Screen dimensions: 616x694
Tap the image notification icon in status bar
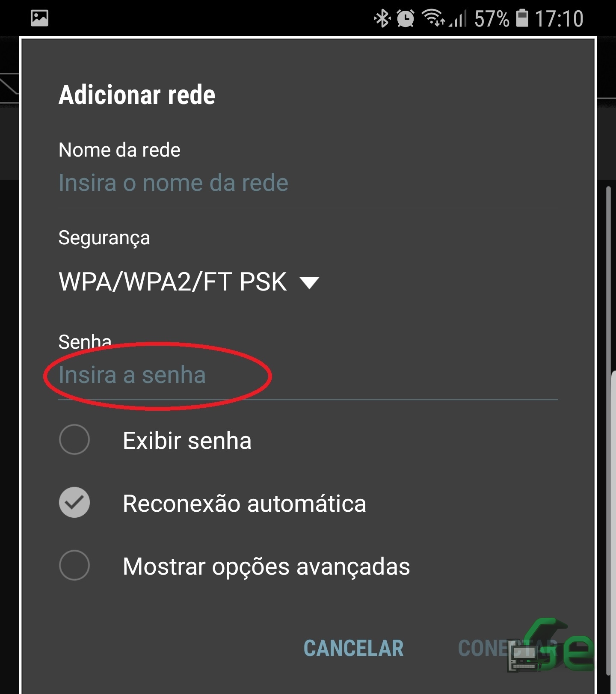click(39, 18)
